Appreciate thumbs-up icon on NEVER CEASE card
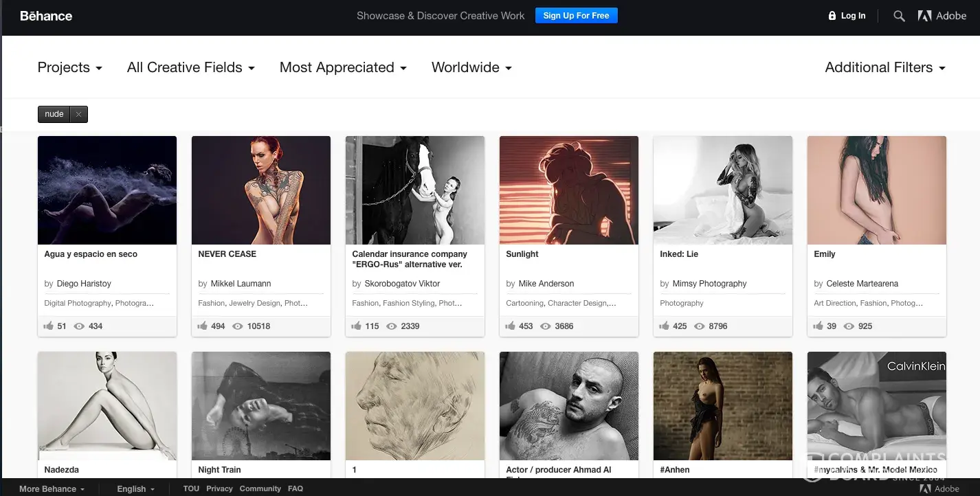Screen dimensions: 980x496 [x=203, y=326]
